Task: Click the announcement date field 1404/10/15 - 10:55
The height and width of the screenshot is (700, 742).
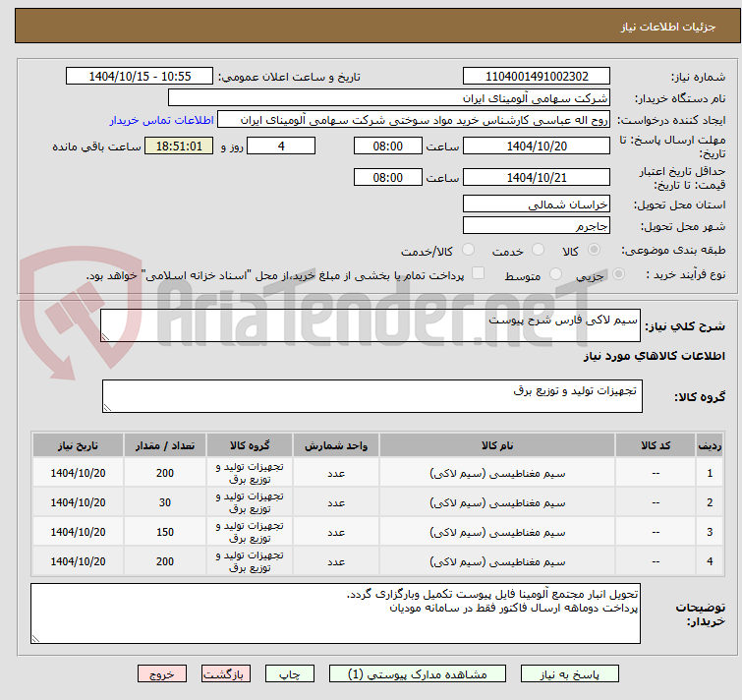Action: click(x=140, y=77)
